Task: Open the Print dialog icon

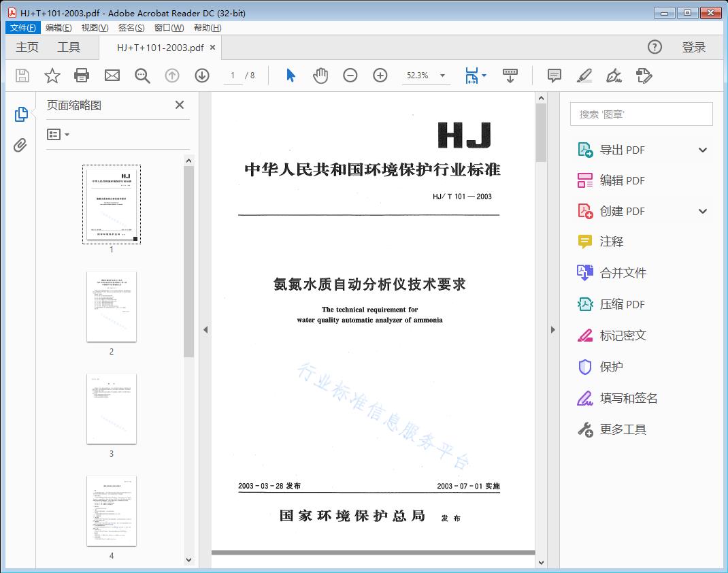Action: click(82, 76)
